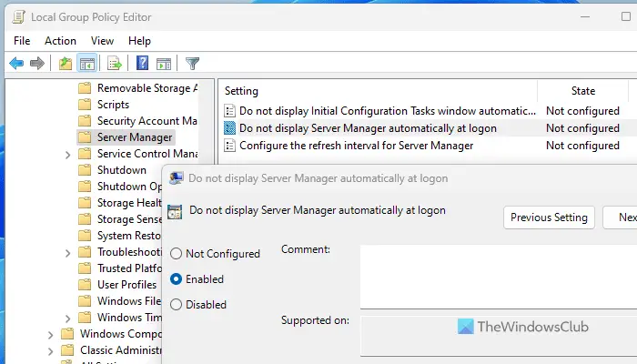This screenshot has height=364, width=637.
Task: Expand the Service Control Mana tree node
Action: tap(68, 155)
